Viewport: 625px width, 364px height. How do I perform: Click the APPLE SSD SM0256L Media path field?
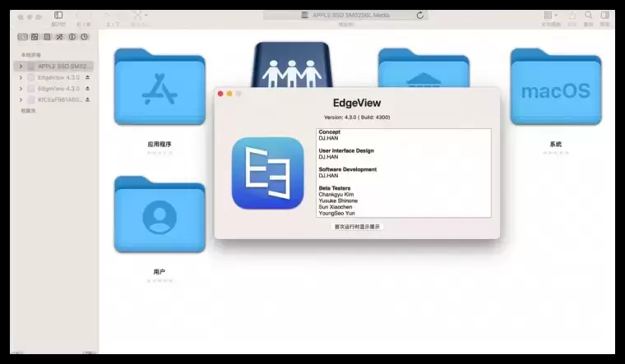(x=345, y=15)
